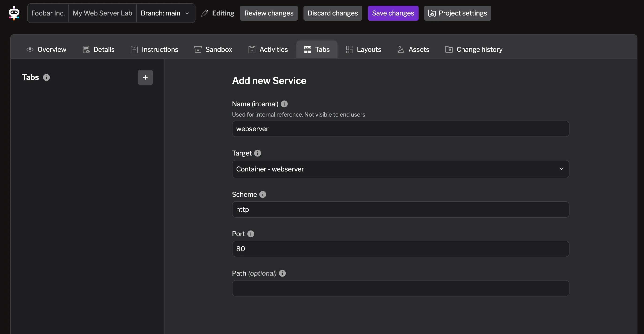644x334 pixels.
Task: Open Project settings
Action: point(457,13)
